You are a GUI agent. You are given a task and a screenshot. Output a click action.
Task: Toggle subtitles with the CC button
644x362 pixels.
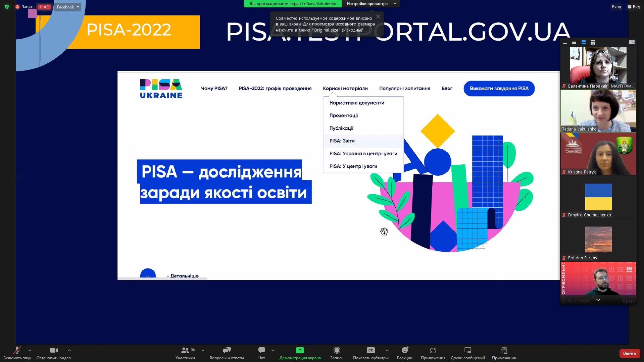(370, 351)
